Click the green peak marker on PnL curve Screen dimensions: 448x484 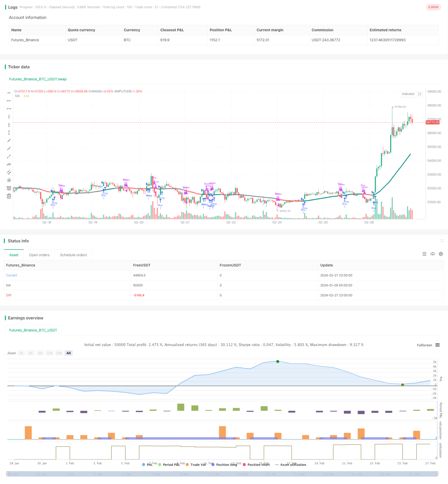278,361
